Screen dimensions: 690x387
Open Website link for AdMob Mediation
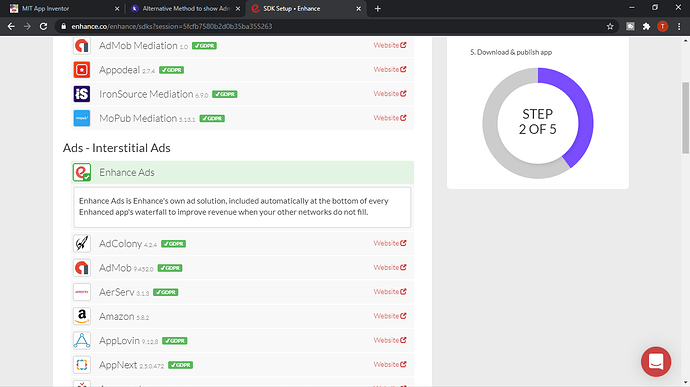(x=390, y=45)
